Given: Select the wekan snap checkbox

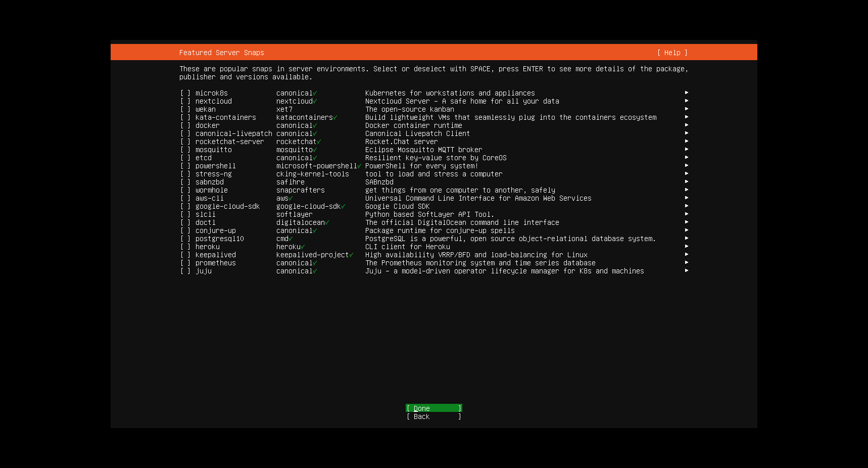Looking at the screenshot, I should 185,109.
